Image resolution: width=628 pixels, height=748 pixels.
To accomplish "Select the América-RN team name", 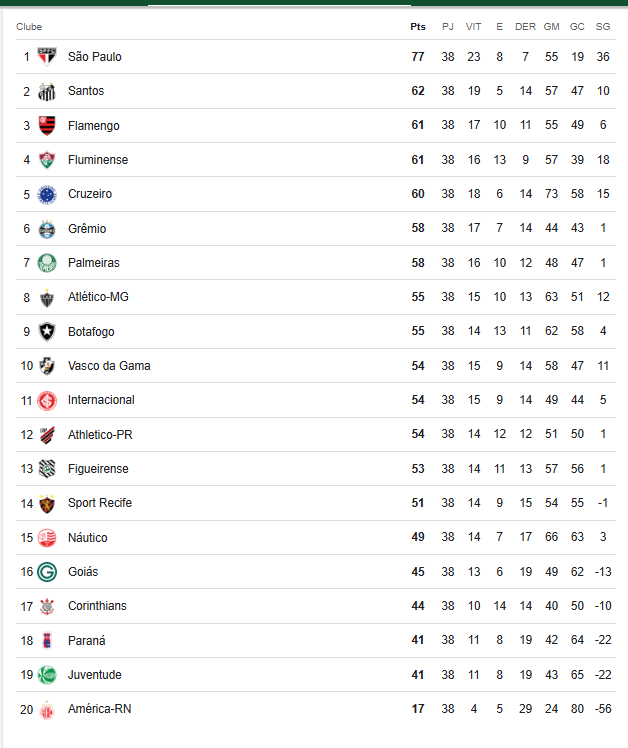I will 99,709.
